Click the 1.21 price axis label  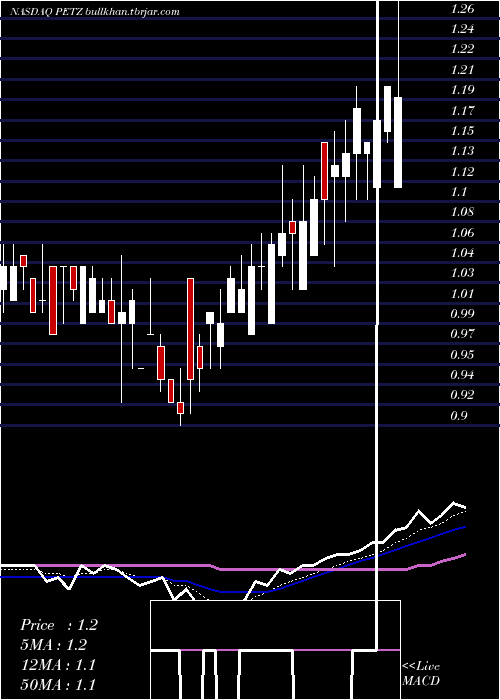coord(462,70)
